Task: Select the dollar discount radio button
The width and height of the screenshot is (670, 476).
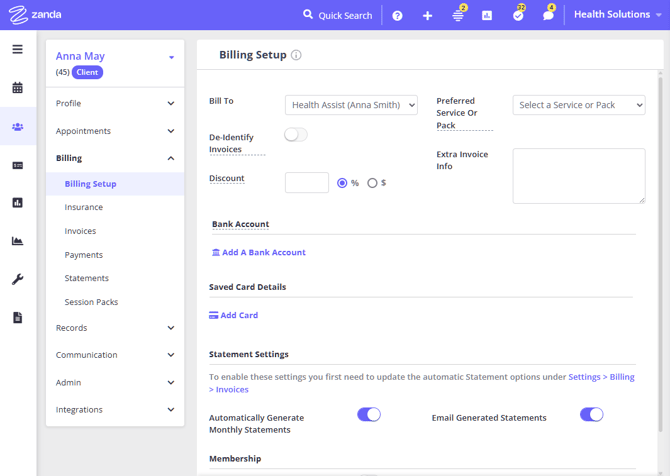Action: pos(372,183)
